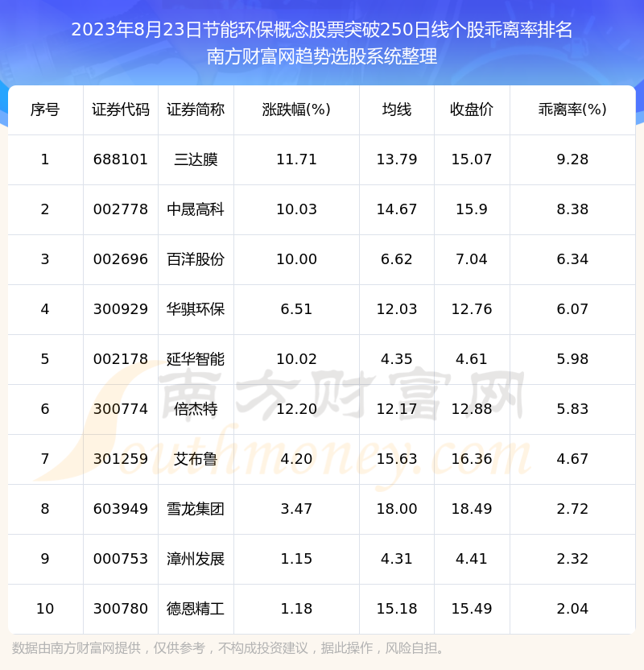
Task: Click the 4.41 closing price cell
Action: coord(472,559)
